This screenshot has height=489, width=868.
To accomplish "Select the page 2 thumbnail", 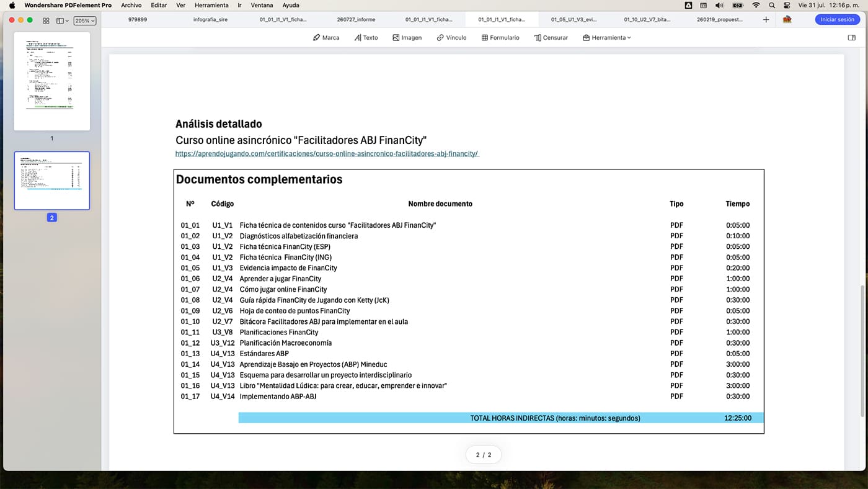I will click(x=52, y=181).
